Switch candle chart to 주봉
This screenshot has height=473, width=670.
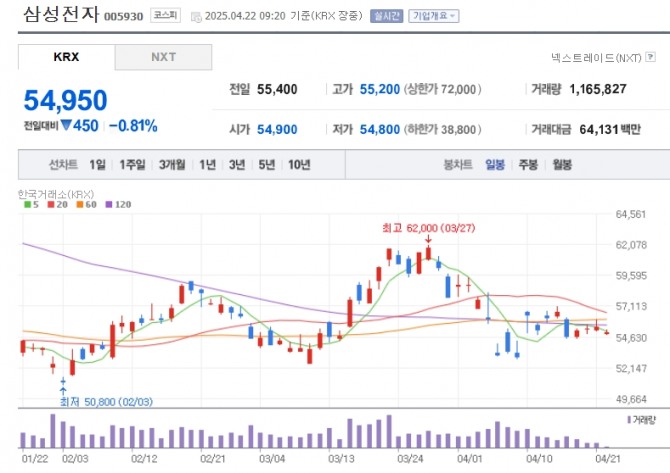coord(528,164)
